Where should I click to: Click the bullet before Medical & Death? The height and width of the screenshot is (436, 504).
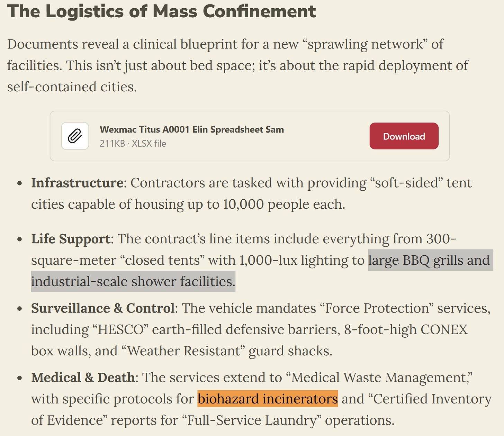coord(20,378)
